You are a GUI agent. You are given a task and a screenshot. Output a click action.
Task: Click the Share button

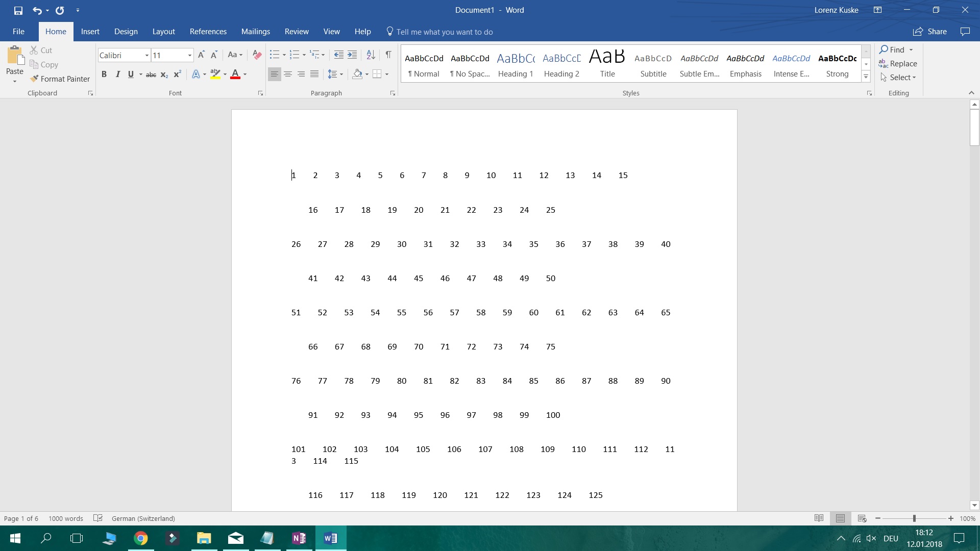(930, 32)
